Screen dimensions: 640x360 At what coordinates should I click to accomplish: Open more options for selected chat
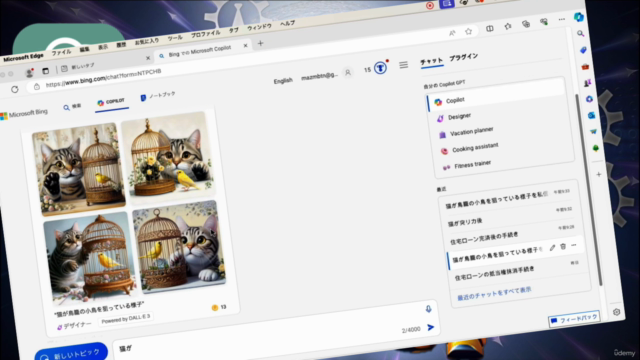coord(574,245)
